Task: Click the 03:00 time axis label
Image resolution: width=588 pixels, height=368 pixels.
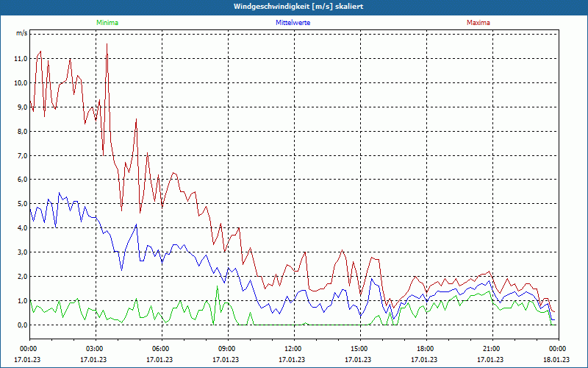Action: (95, 348)
